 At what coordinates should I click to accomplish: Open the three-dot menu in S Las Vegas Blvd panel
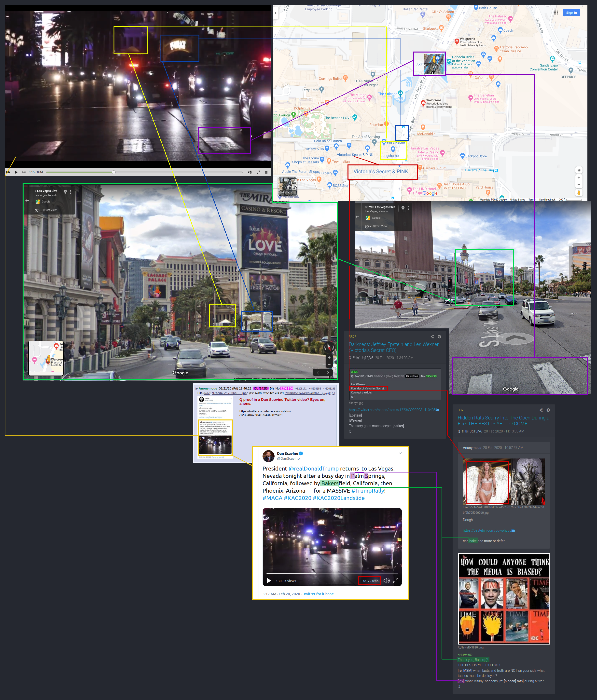(x=70, y=191)
